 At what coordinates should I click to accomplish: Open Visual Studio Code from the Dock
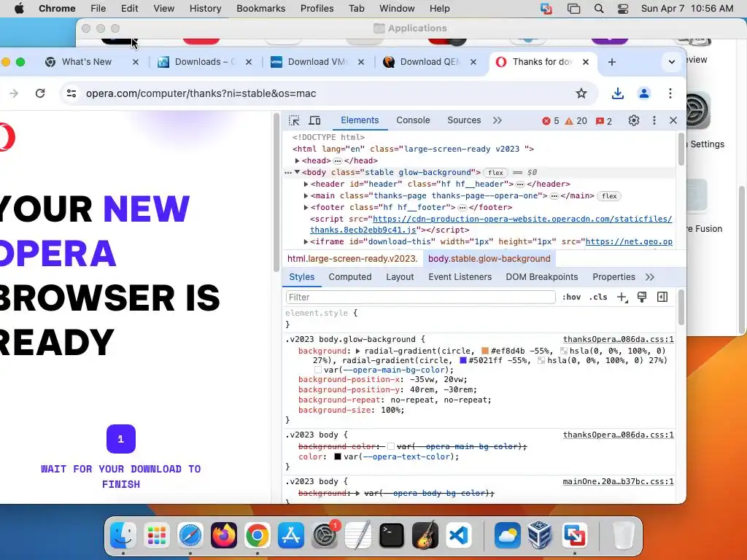tap(459, 535)
